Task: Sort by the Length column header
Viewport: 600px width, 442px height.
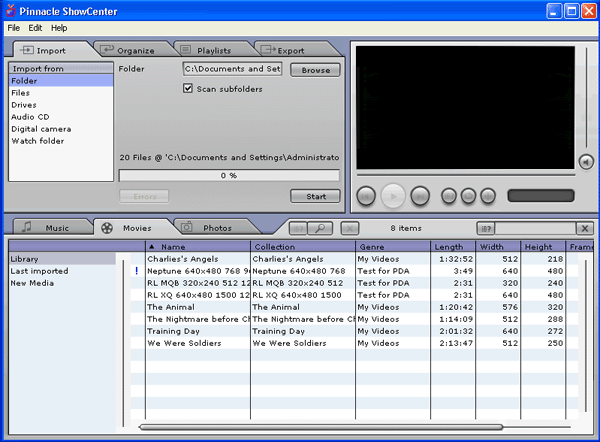Action: coord(453,247)
